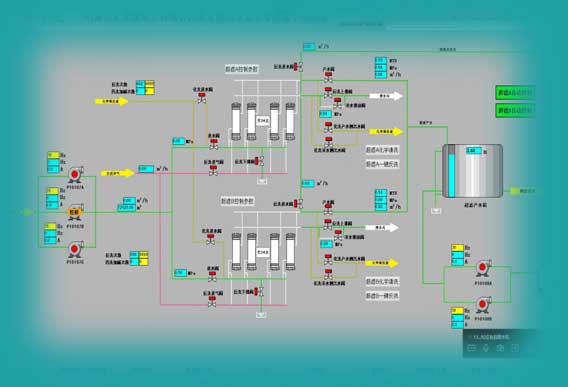
Task: Open ultrafiltration A control parameters label
Action: [242, 69]
